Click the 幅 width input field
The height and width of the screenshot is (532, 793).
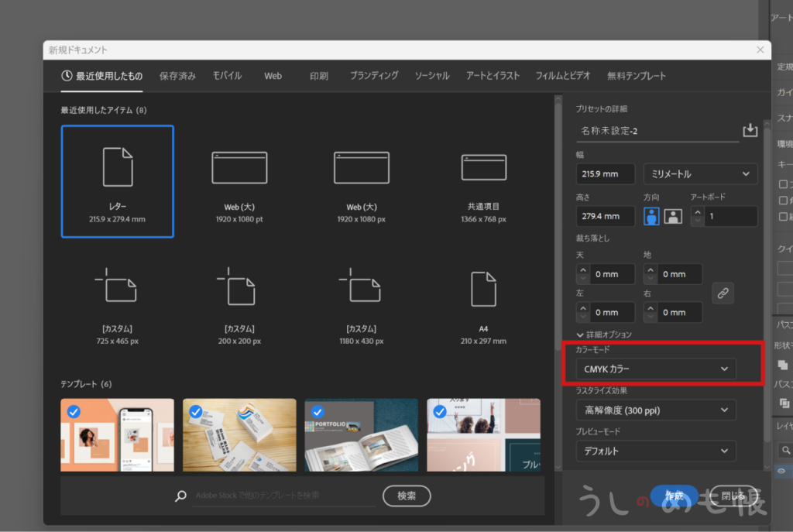pyautogui.click(x=606, y=173)
